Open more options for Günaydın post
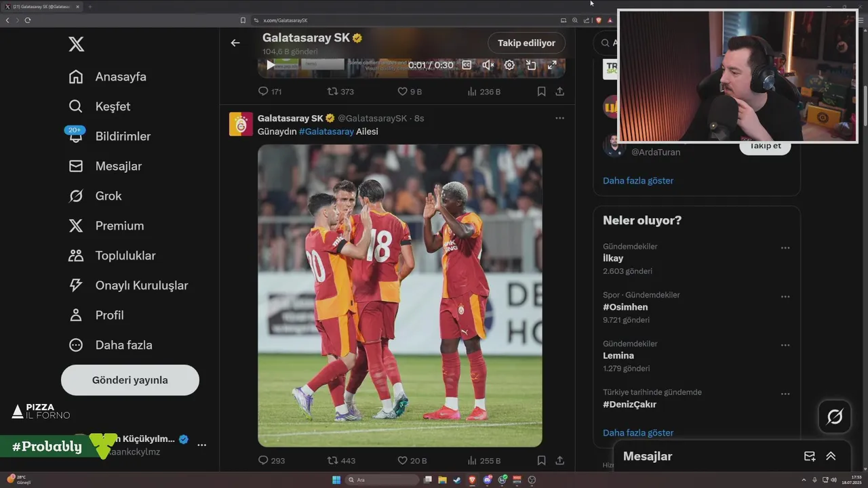Screen dimensions: 868x488 tap(559, 118)
